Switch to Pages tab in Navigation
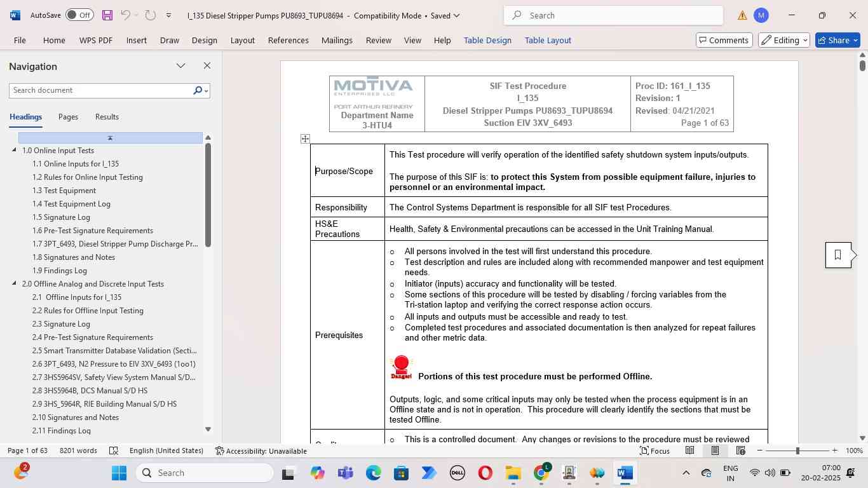The height and width of the screenshot is (488, 868). [68, 117]
